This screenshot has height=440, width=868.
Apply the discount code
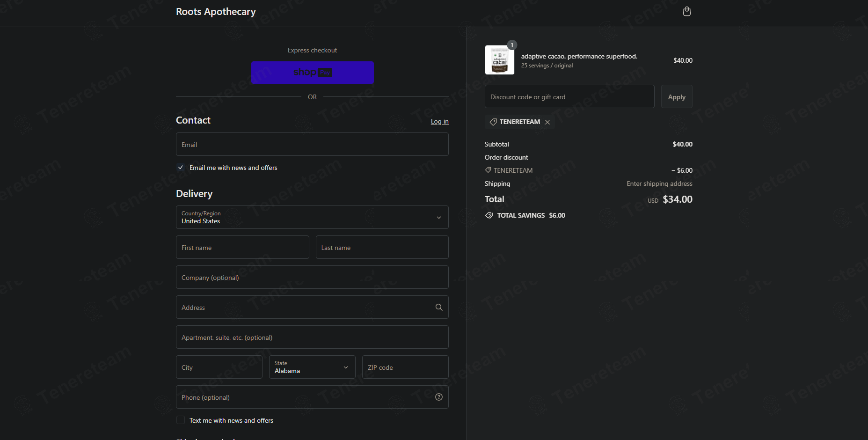677,97
